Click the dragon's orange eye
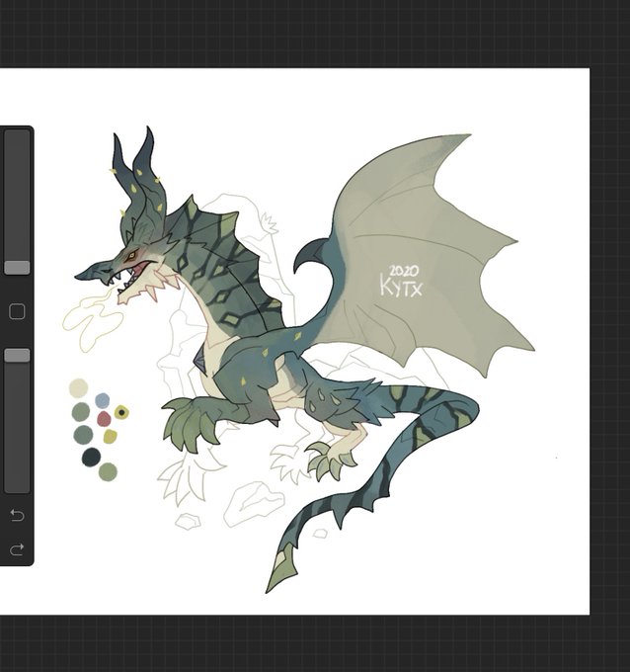Screen dimensions: 630x672 (x=131, y=256)
